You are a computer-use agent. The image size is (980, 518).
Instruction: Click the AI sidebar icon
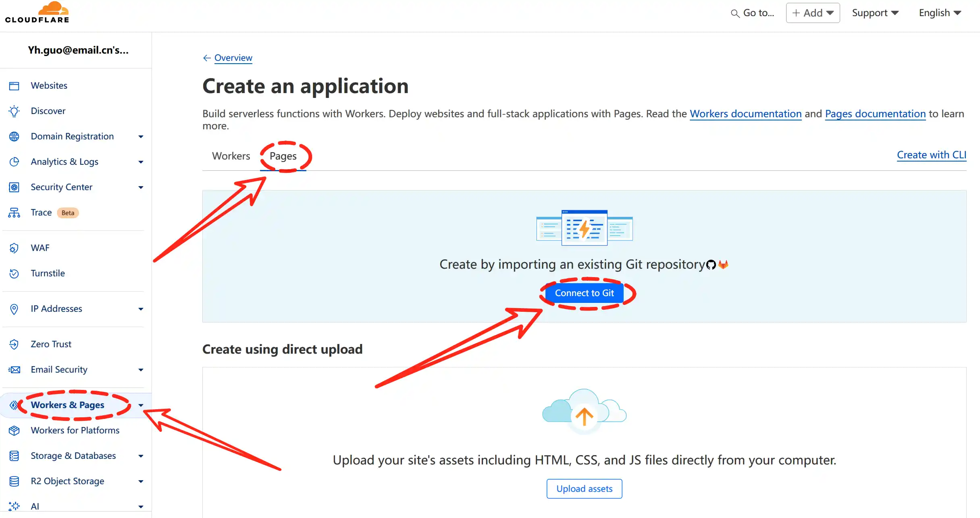(x=14, y=506)
